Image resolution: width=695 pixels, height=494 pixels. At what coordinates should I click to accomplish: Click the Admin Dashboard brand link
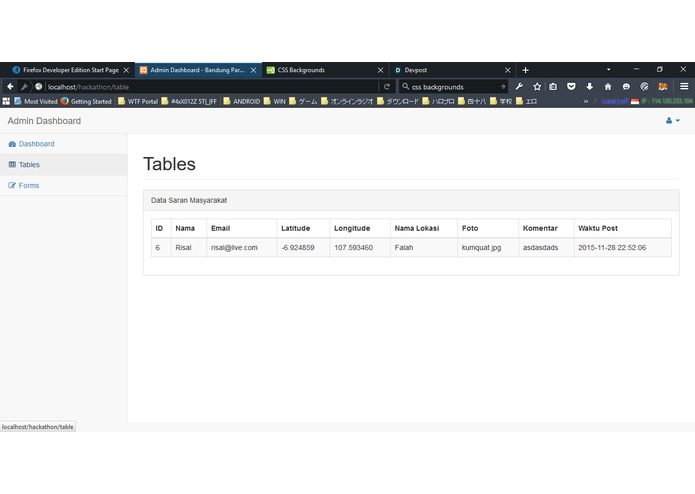[x=44, y=121]
